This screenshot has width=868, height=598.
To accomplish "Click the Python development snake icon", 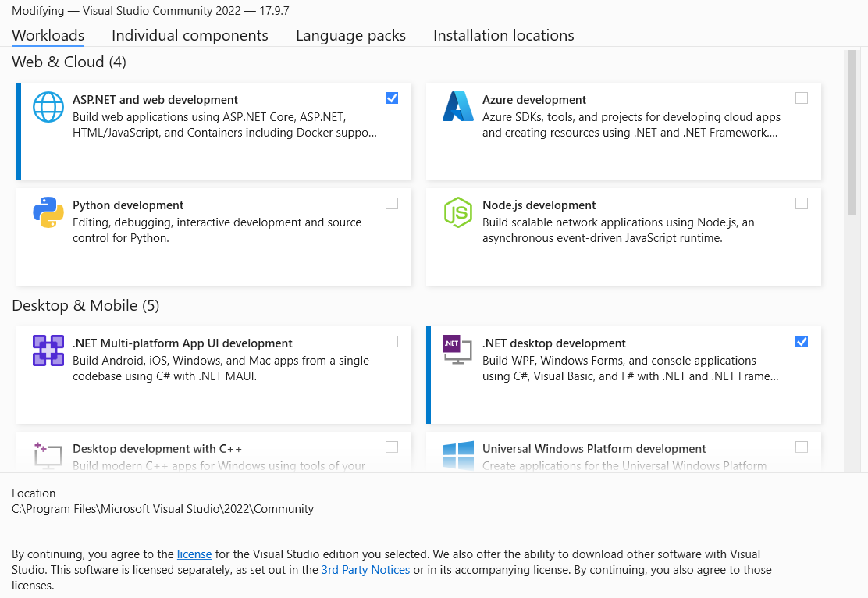I will point(48,212).
